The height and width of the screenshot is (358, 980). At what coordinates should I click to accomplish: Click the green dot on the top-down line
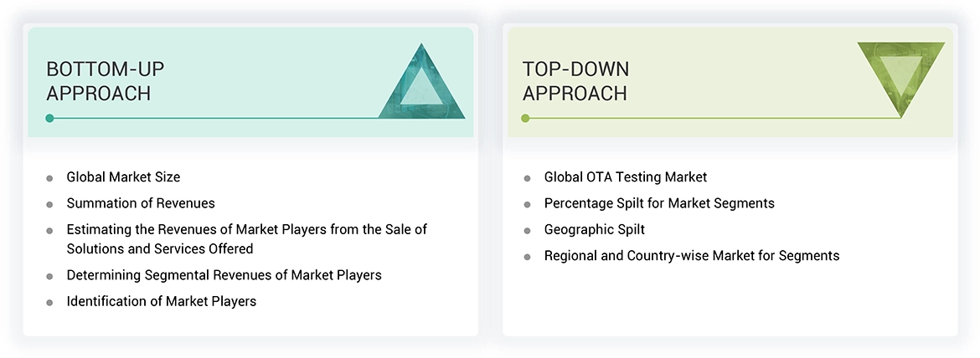525,118
